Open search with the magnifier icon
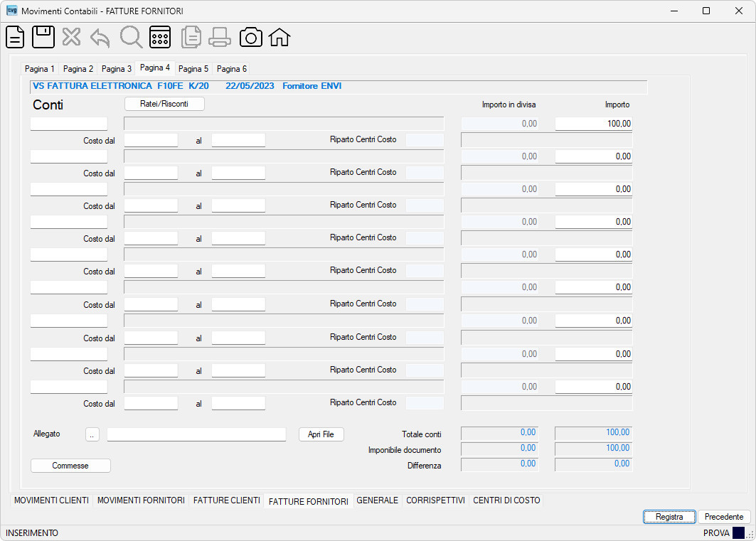756x541 pixels. 131,37
